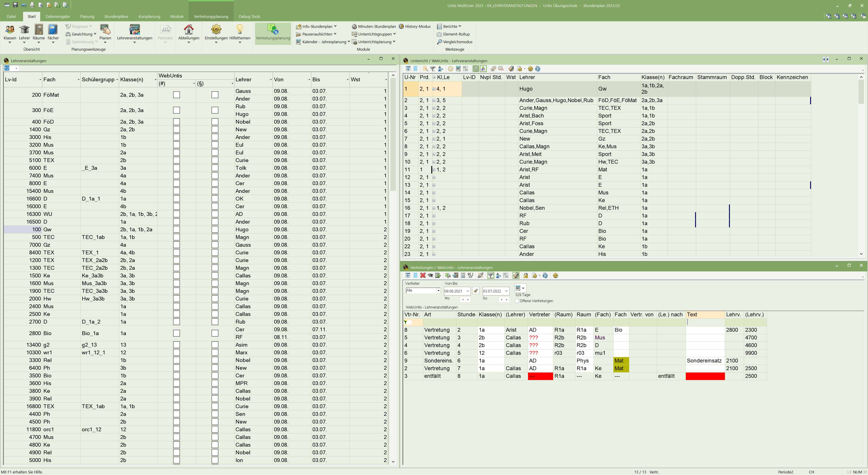
Task: Switch to the Kursplanung tab
Action: (x=149, y=17)
